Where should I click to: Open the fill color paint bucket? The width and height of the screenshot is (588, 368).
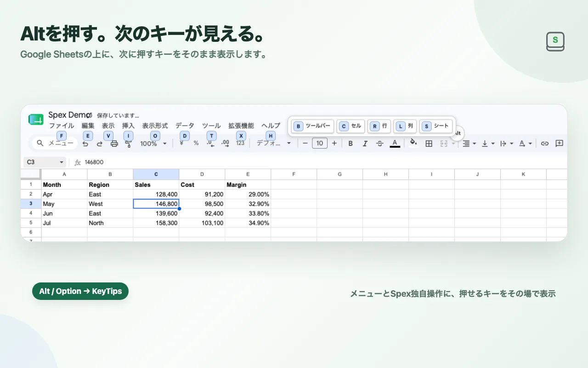pos(413,143)
